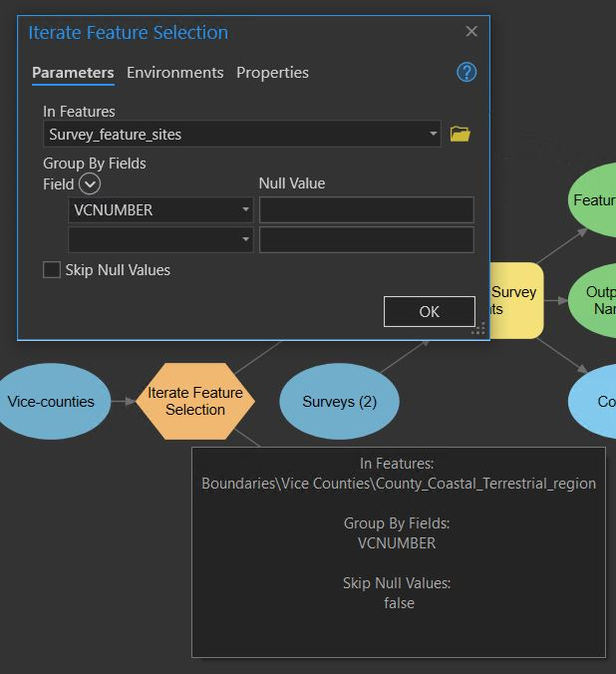Click the Survey_feature_sites value text
616x674 pixels.
click(116, 135)
